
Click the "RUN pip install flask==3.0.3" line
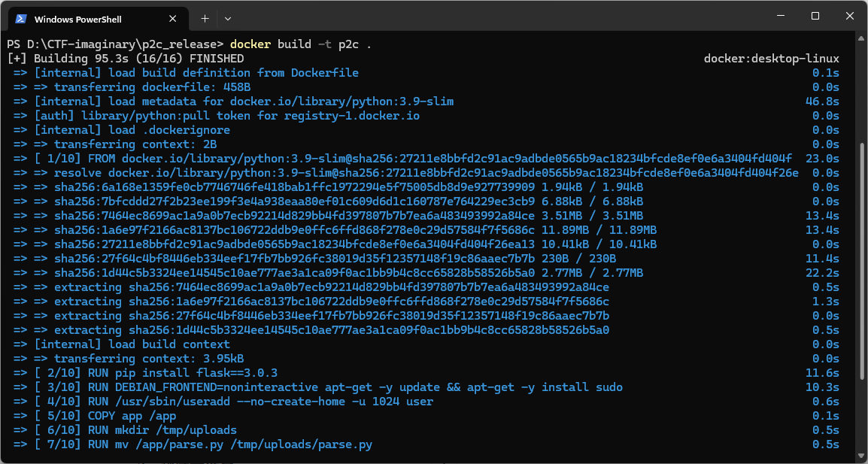coord(183,373)
